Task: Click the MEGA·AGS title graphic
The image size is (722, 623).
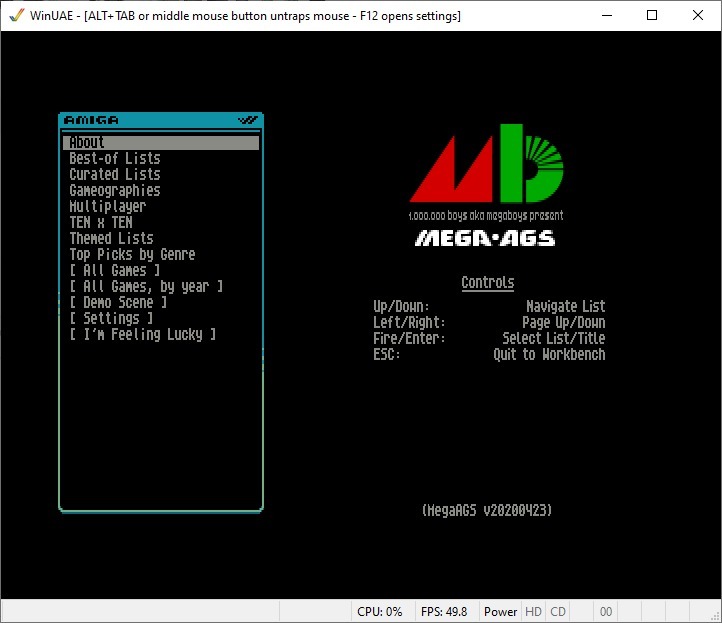Action: click(485, 239)
